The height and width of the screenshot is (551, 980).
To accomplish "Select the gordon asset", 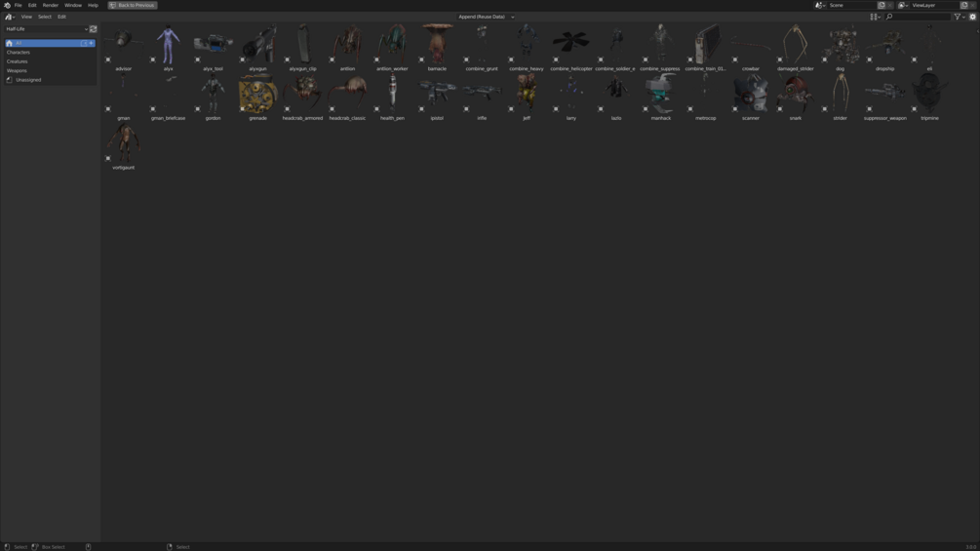I will 214,97.
